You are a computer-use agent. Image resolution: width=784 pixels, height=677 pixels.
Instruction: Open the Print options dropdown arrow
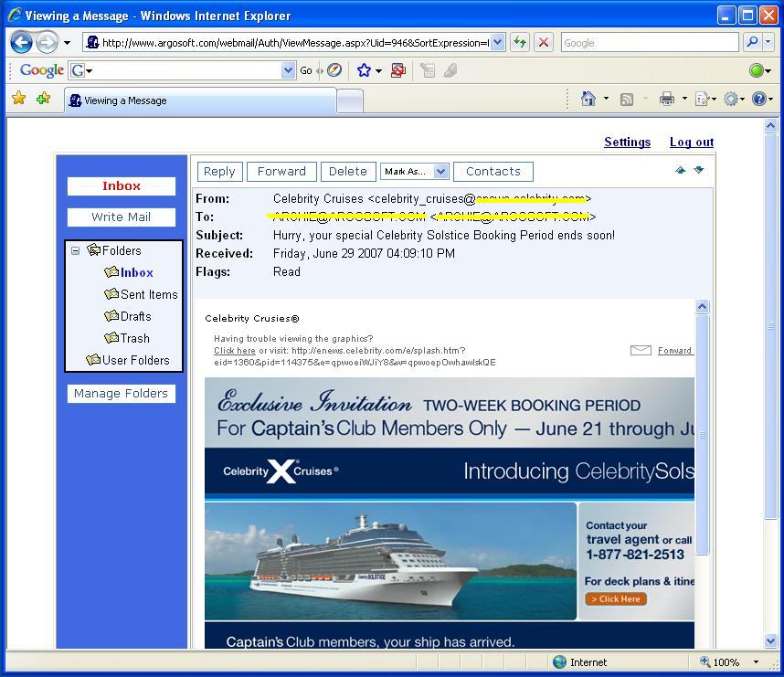coord(684,99)
